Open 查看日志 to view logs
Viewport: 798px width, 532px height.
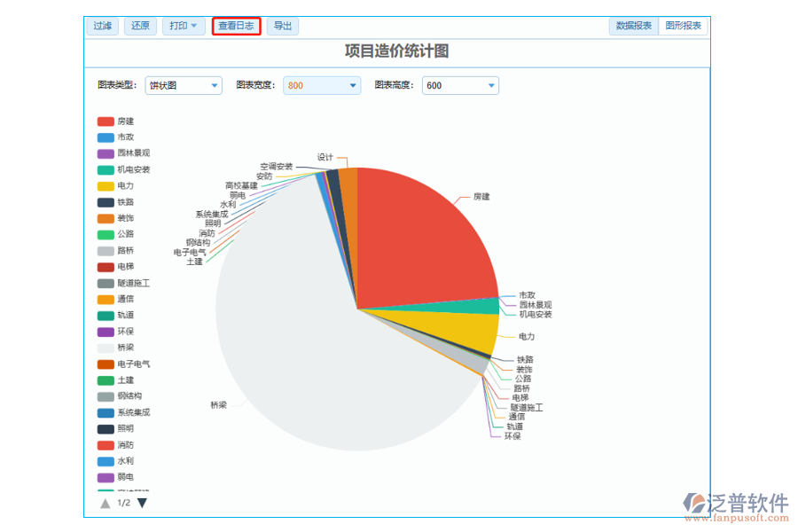tap(236, 27)
